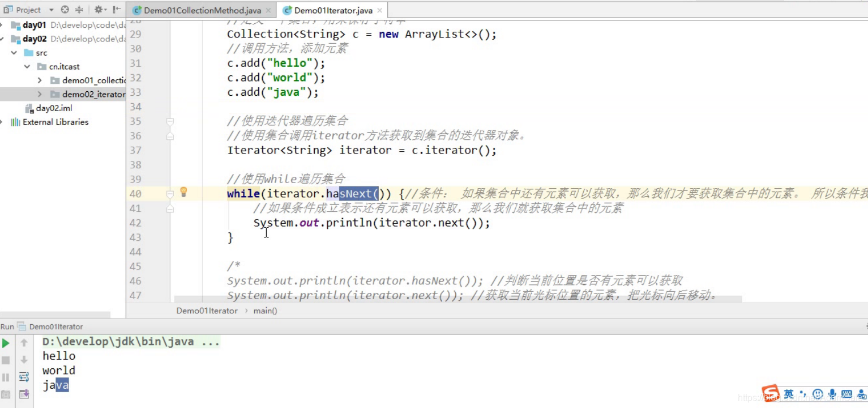Click line number 44 in gutter
The width and height of the screenshot is (868, 408).
(x=135, y=252)
